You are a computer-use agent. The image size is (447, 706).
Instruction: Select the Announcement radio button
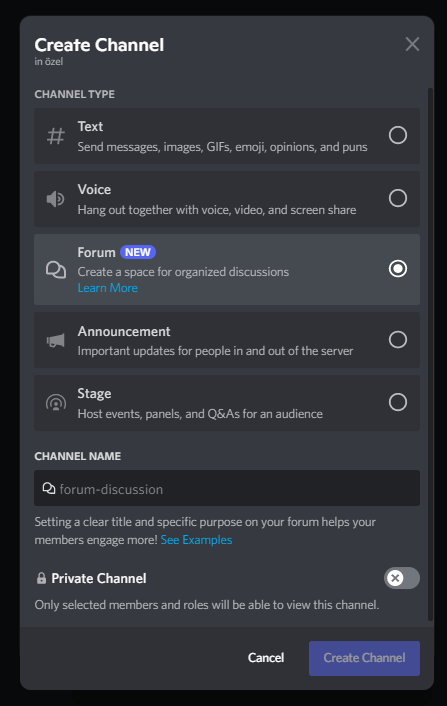[x=398, y=339]
